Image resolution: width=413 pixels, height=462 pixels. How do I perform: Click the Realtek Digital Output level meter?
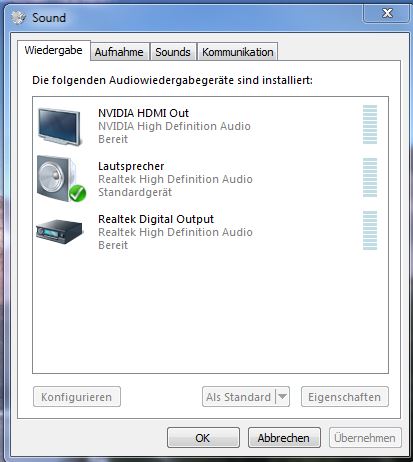coord(370,230)
